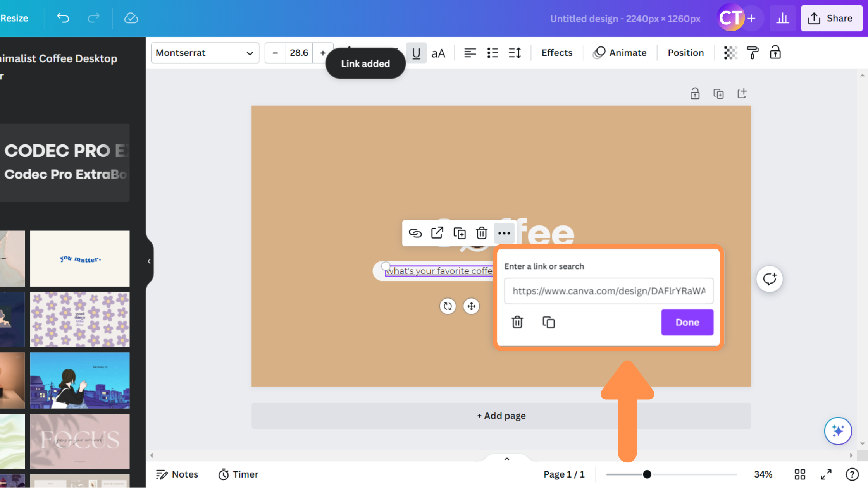Open more options three-dots menu
This screenshot has width=868, height=488.
coord(504,233)
